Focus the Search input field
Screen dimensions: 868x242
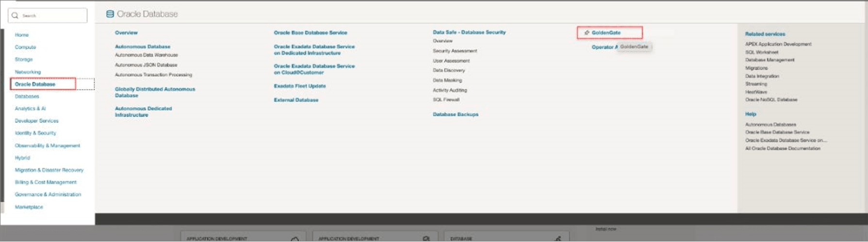point(48,16)
